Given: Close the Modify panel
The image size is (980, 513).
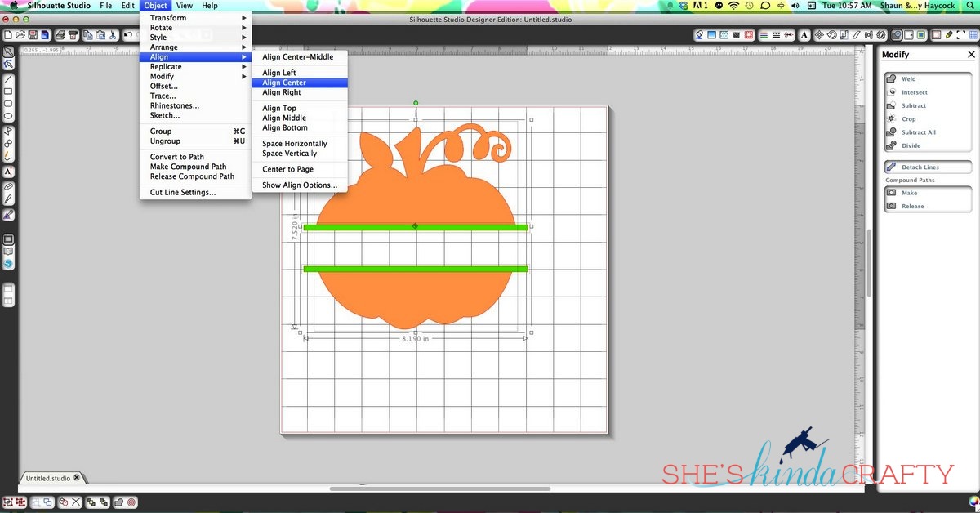Looking at the screenshot, I should pos(971,55).
